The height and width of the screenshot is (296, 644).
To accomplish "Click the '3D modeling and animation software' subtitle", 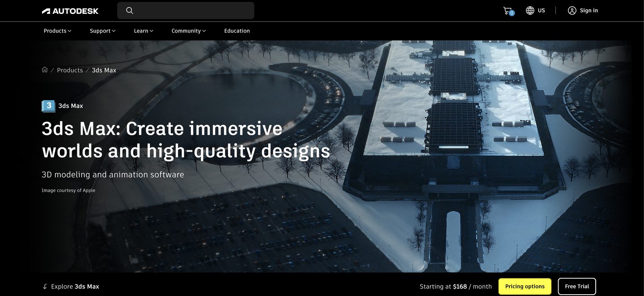I will pyautogui.click(x=113, y=174).
